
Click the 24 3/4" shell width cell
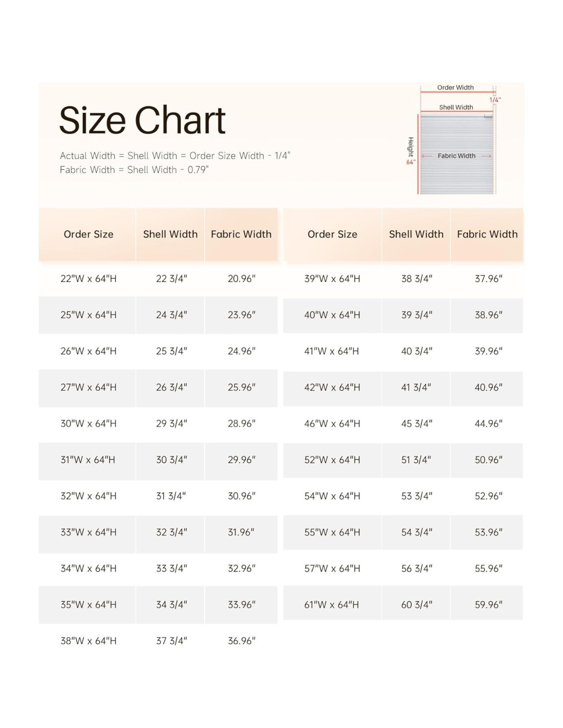pyautogui.click(x=171, y=315)
